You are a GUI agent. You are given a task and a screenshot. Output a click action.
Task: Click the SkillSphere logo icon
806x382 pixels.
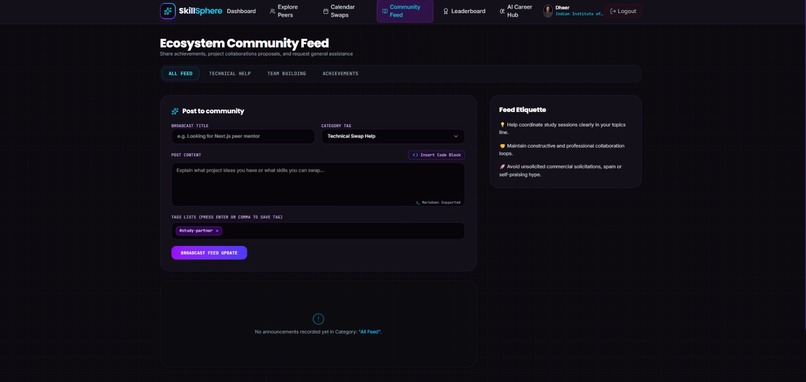[168, 11]
